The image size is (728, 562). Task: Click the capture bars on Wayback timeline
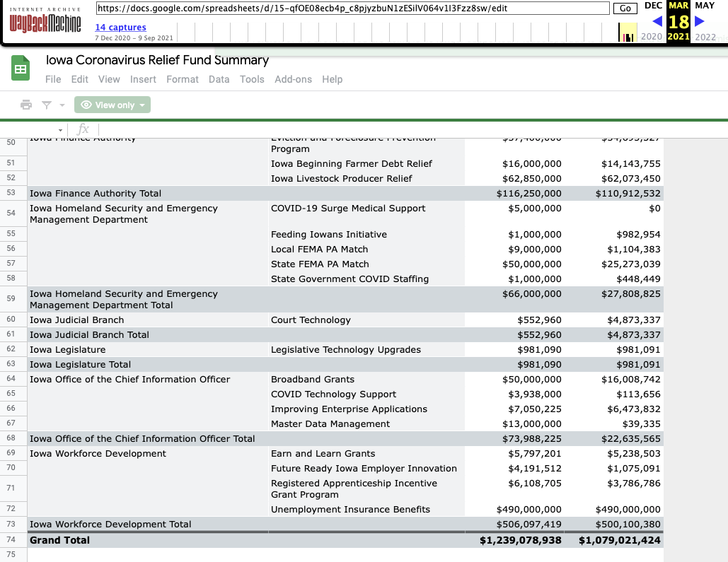point(628,33)
